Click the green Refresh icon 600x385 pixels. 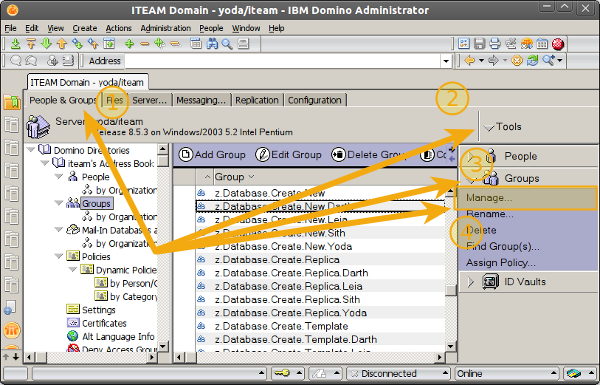point(532,60)
